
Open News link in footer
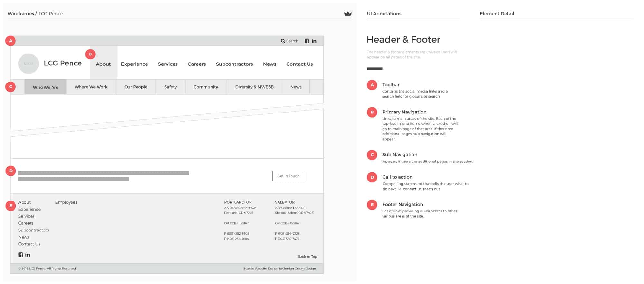tap(24, 237)
